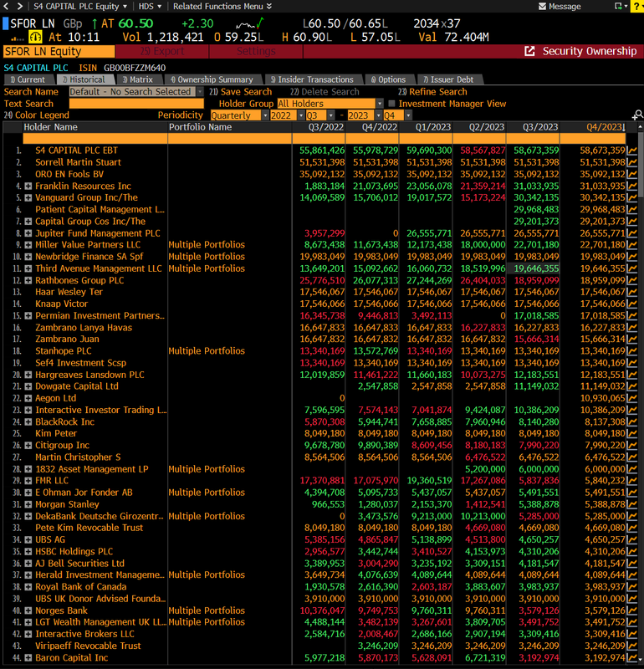Screen dimensions: 644x669
Task: Click the yellow alert clock icon by the price
Action: pos(35,37)
